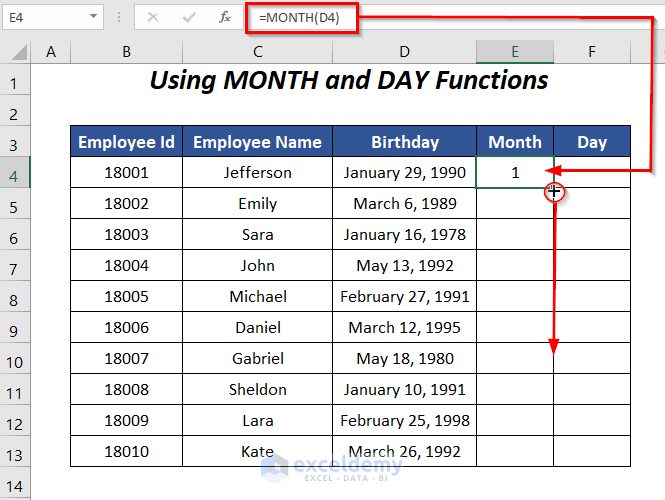
Task: Click the 'Month' header cell
Action: click(515, 141)
